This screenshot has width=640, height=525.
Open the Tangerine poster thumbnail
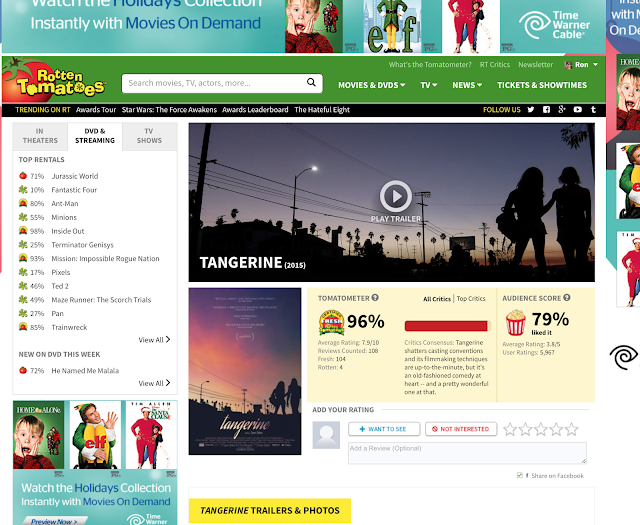[245, 371]
